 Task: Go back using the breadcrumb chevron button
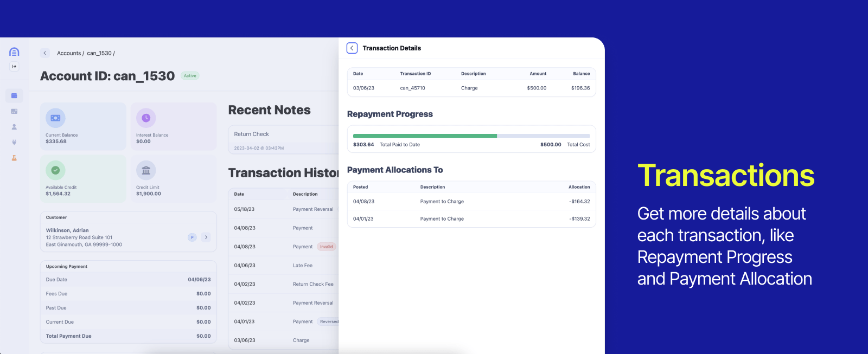(45, 53)
